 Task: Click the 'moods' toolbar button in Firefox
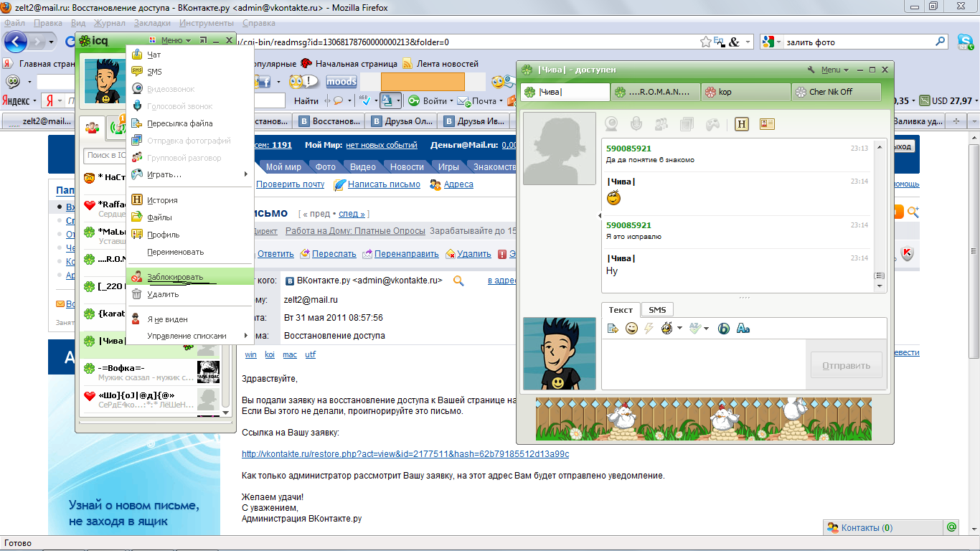(x=341, y=82)
